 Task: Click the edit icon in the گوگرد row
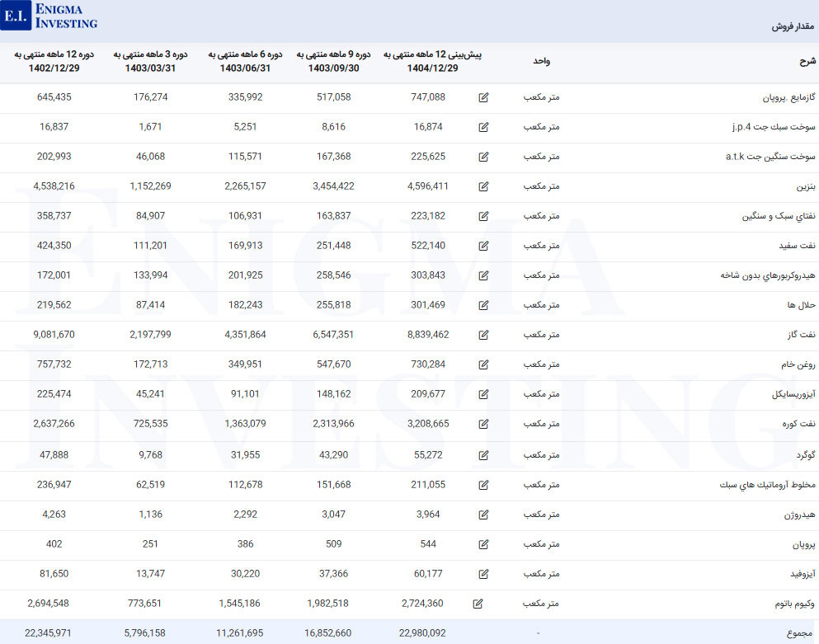(x=483, y=455)
